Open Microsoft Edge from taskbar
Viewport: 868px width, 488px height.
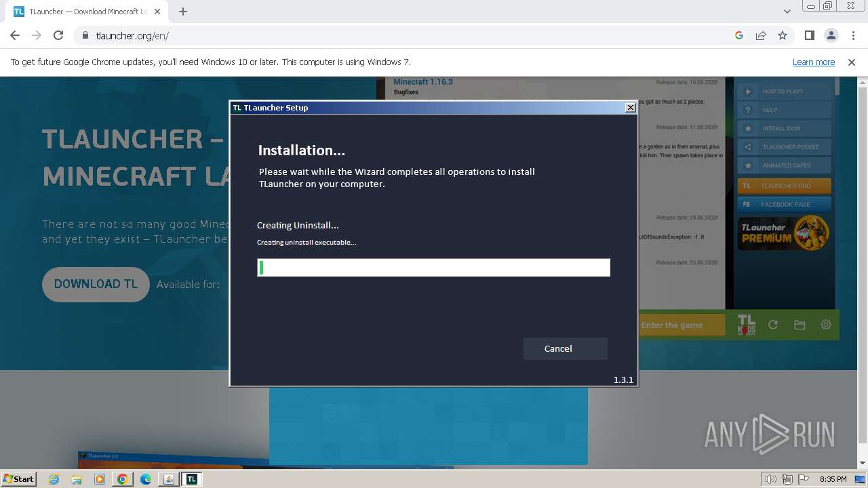coord(146,479)
